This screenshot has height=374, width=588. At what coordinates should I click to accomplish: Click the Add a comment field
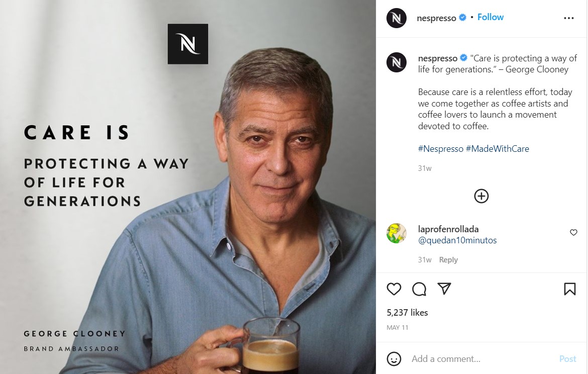(x=482, y=359)
